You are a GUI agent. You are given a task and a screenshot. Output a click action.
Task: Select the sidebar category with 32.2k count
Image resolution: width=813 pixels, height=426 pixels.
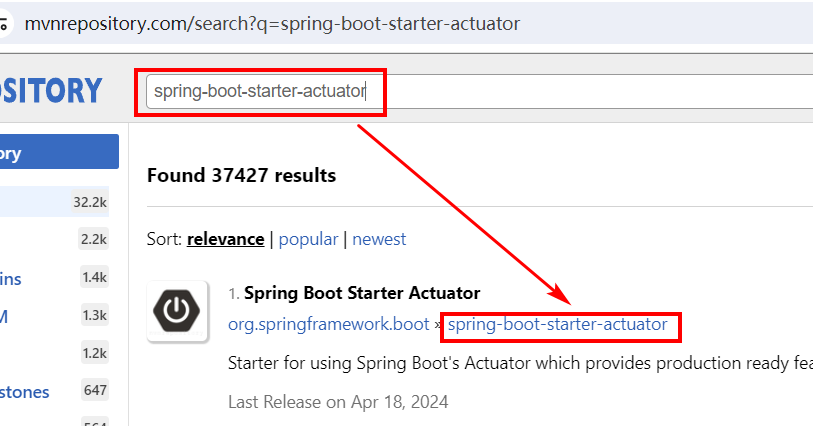tap(54, 202)
